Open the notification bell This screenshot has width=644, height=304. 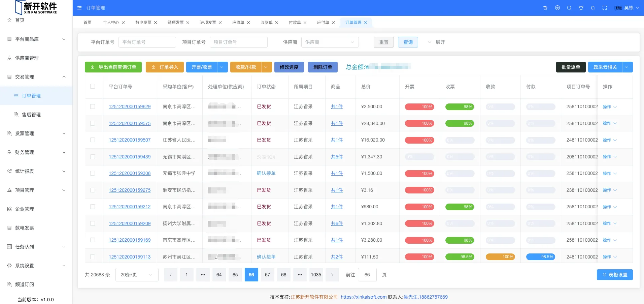(593, 8)
